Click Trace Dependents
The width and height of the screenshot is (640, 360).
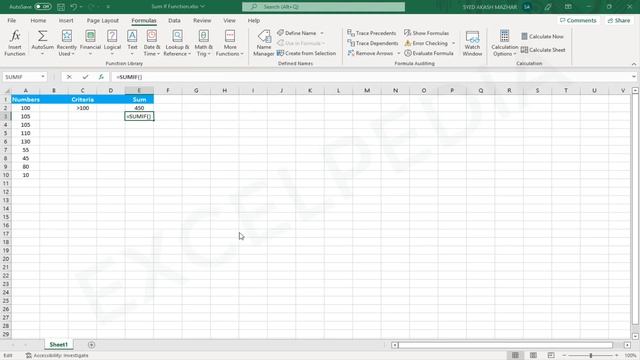[x=373, y=43]
